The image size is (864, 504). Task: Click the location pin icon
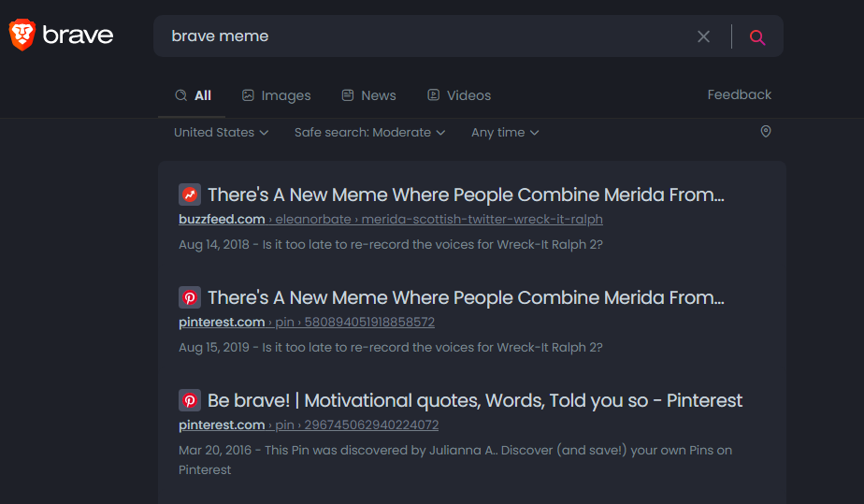point(766,132)
